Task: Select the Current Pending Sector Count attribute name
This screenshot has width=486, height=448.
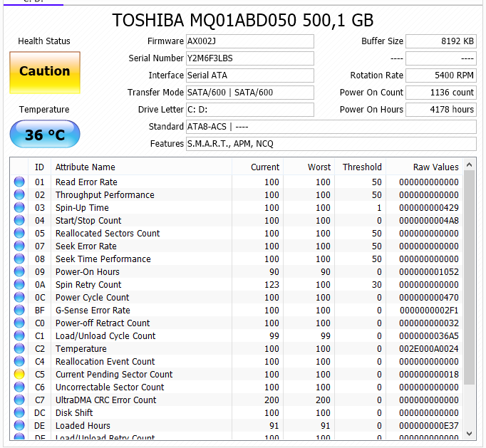Action: (x=114, y=374)
